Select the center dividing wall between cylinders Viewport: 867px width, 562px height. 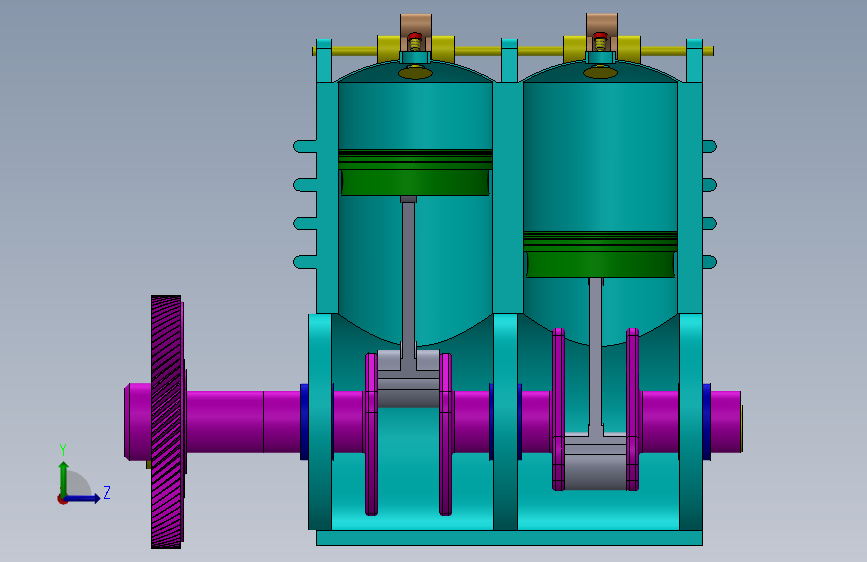click(x=508, y=197)
